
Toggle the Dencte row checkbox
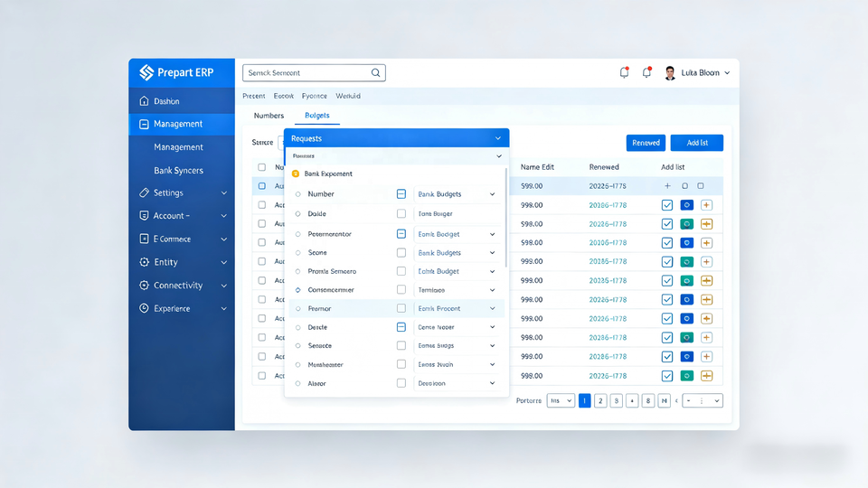[x=401, y=327]
